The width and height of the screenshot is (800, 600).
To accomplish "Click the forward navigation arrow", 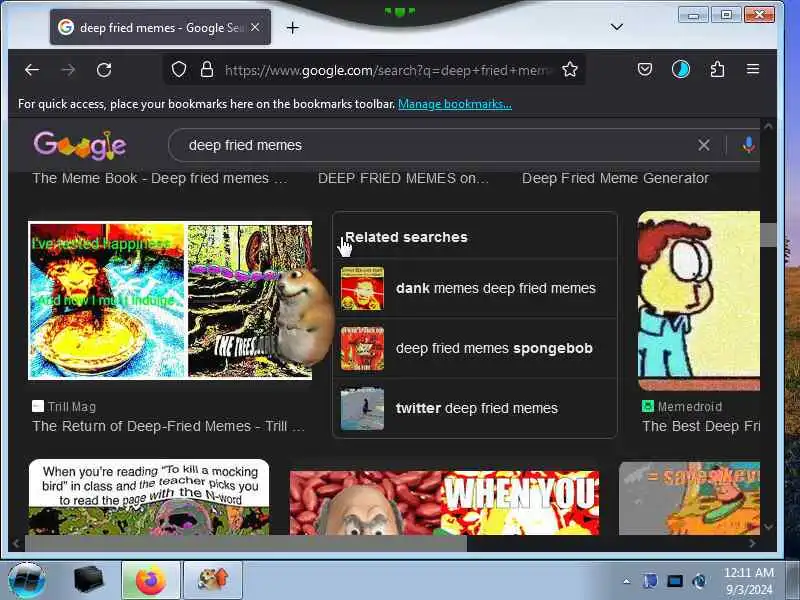I will [68, 70].
